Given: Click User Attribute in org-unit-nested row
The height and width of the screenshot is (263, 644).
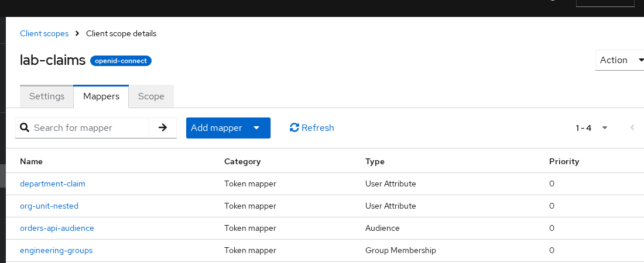Looking at the screenshot, I should coord(390,206).
